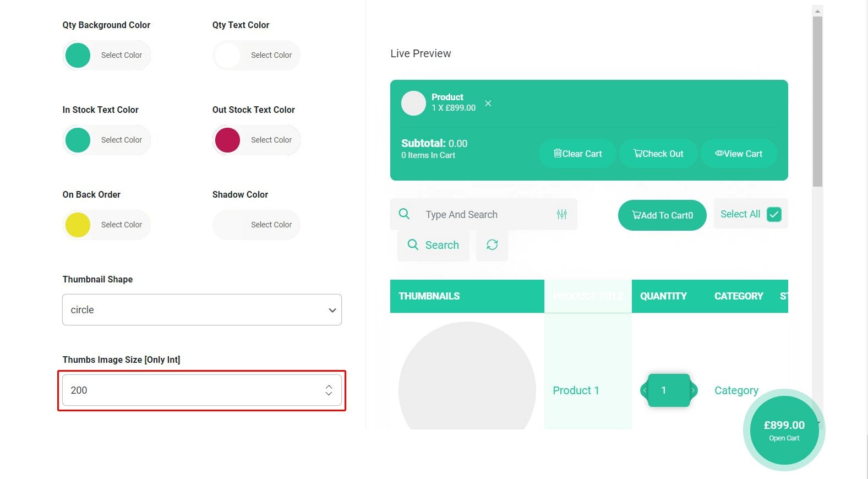The height and width of the screenshot is (479, 868).
Task: Click the Thumbs Image Size stepper arrows
Action: 329,390
